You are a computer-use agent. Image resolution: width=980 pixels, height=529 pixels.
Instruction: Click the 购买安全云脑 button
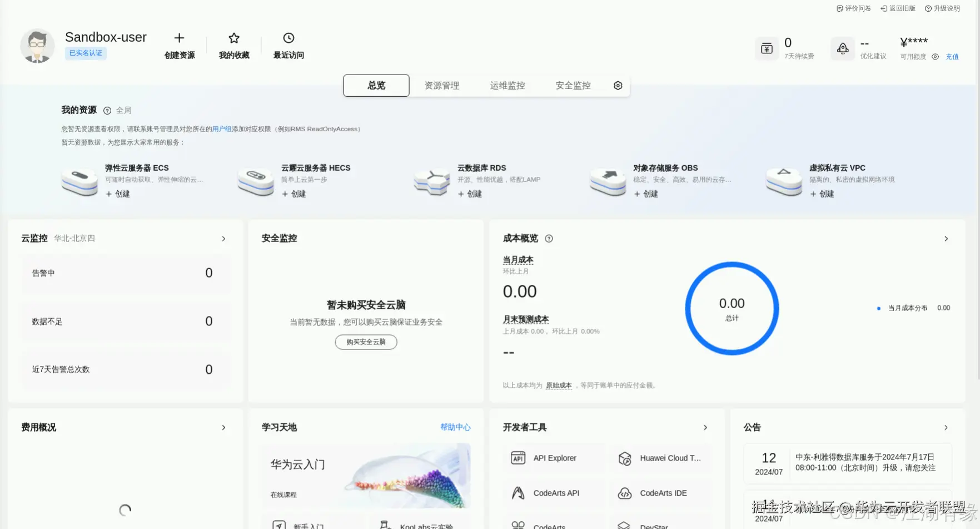coord(366,342)
